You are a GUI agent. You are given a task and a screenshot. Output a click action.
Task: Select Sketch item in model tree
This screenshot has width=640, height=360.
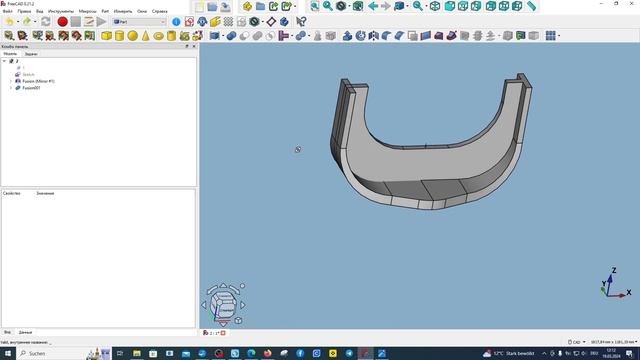(x=28, y=74)
